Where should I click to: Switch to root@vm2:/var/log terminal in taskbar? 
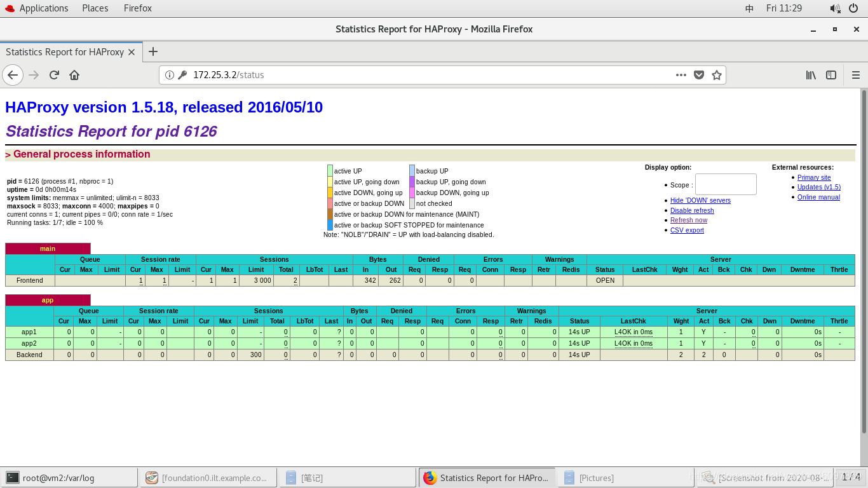(x=70, y=478)
